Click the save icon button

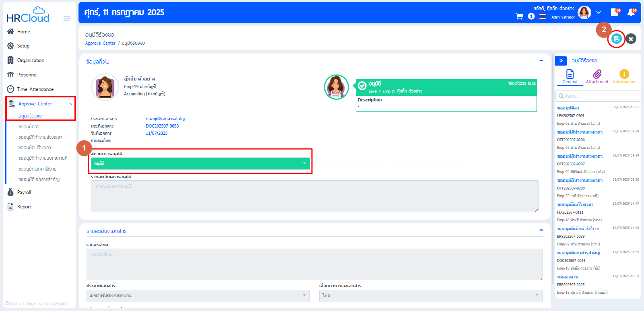coord(616,39)
